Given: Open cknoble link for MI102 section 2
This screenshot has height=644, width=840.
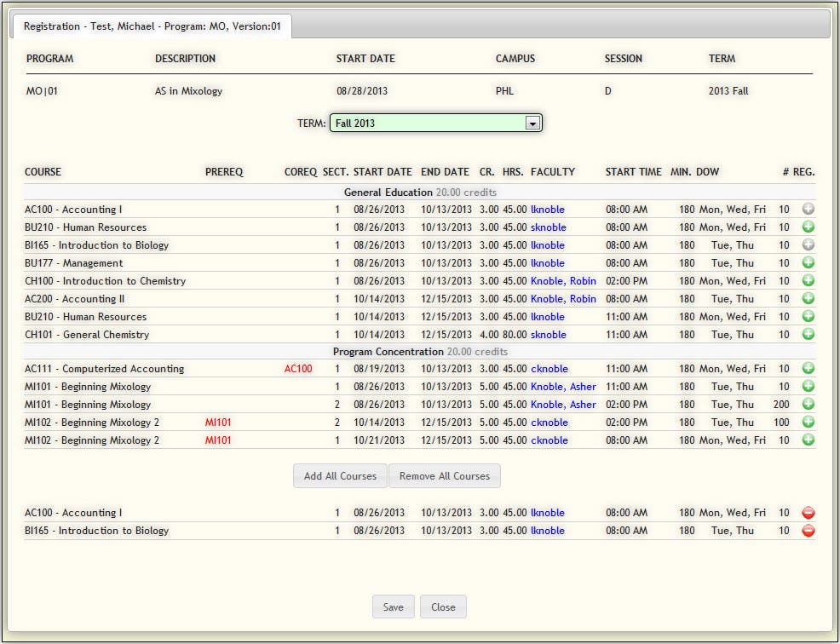Looking at the screenshot, I should point(549,423).
